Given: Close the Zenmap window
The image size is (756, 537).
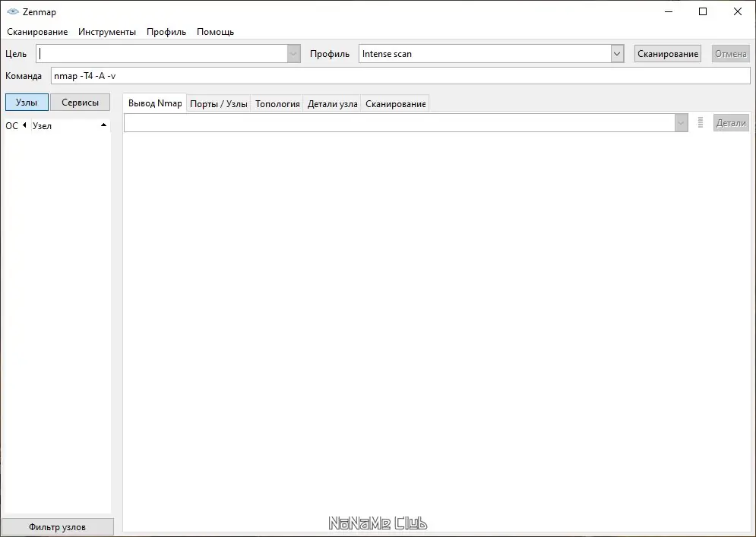Looking at the screenshot, I should coord(738,11).
